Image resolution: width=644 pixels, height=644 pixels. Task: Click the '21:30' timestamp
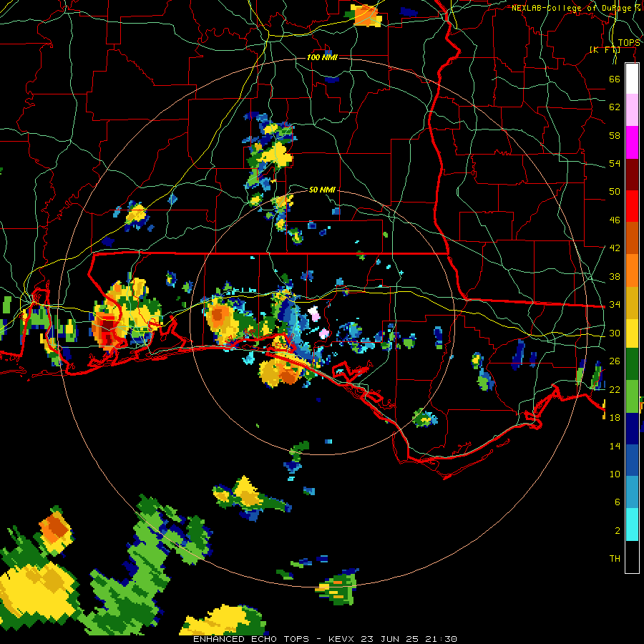tap(441, 639)
